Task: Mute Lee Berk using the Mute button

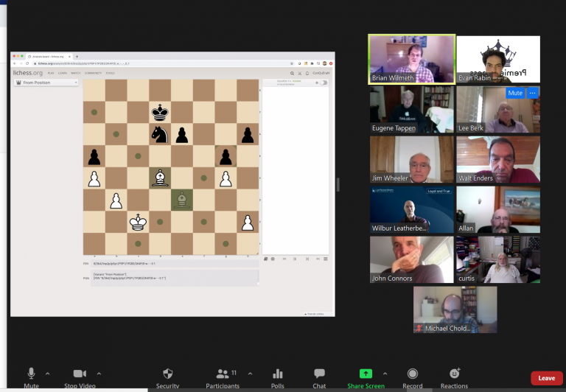Action: coord(514,93)
